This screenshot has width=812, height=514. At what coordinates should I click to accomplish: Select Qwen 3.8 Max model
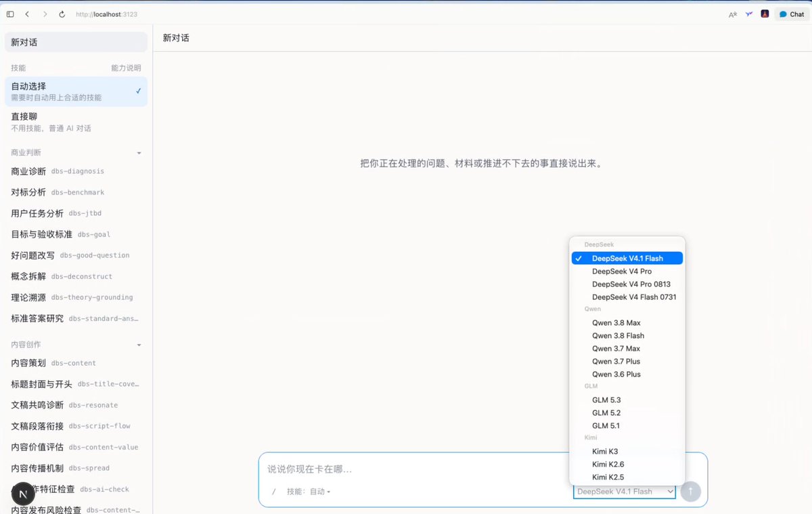click(627, 322)
